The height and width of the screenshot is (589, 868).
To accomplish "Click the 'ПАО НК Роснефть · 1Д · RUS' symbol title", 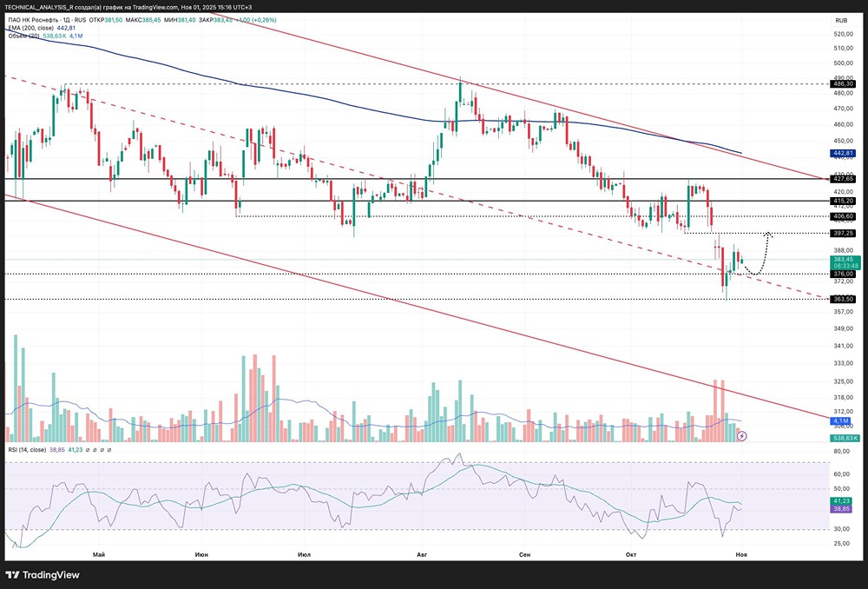I will (47, 20).
